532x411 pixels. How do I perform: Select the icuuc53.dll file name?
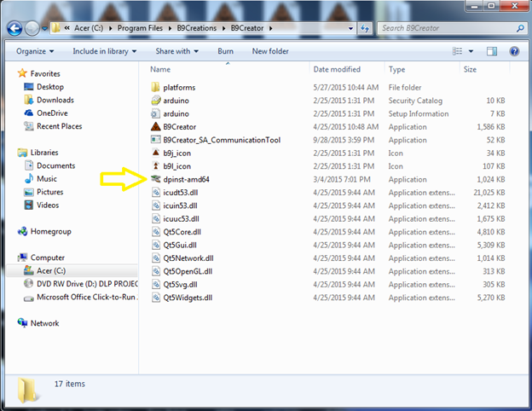coord(181,219)
